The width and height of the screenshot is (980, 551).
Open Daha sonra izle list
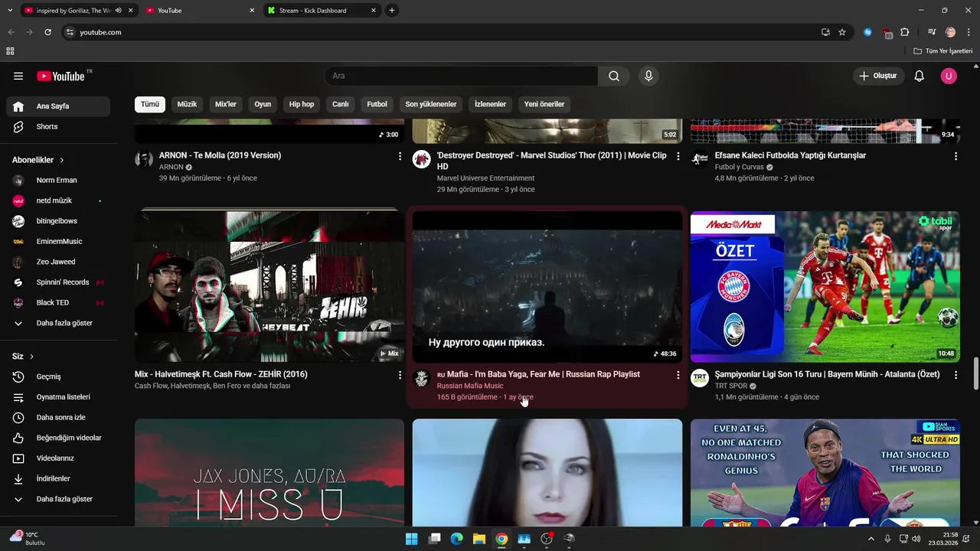click(57, 418)
